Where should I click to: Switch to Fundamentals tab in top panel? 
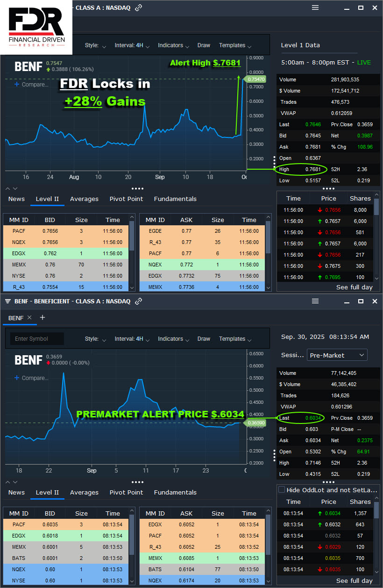pos(175,199)
